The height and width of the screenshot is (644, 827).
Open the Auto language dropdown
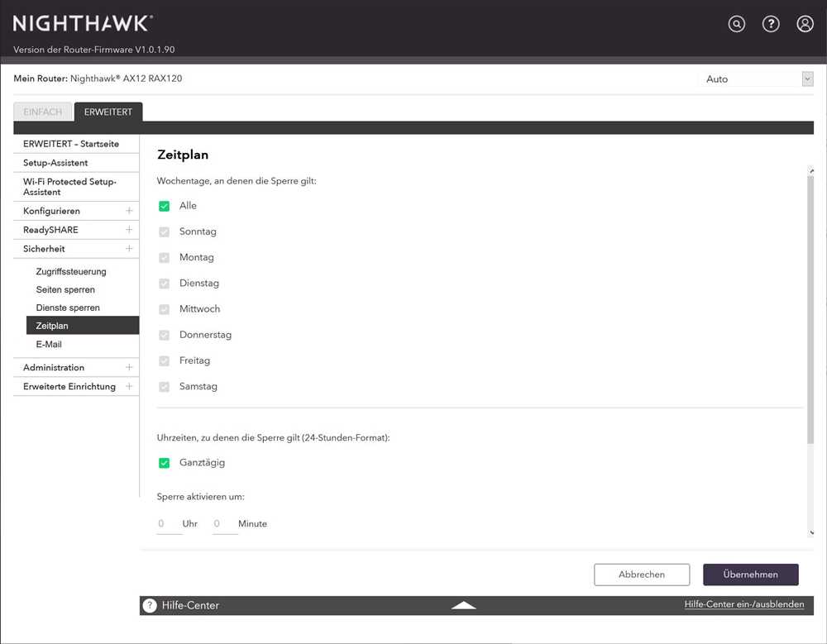[x=755, y=79]
